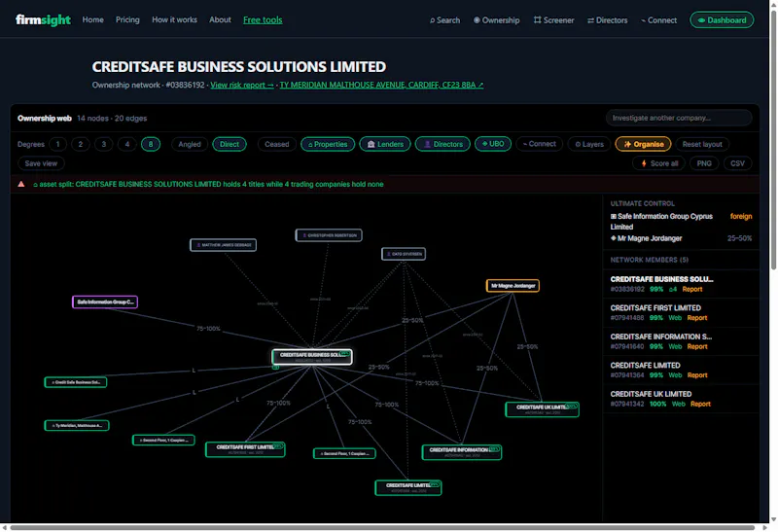Viewport: 778px width, 532px height.
Task: Open How it works page
Action: tap(174, 19)
